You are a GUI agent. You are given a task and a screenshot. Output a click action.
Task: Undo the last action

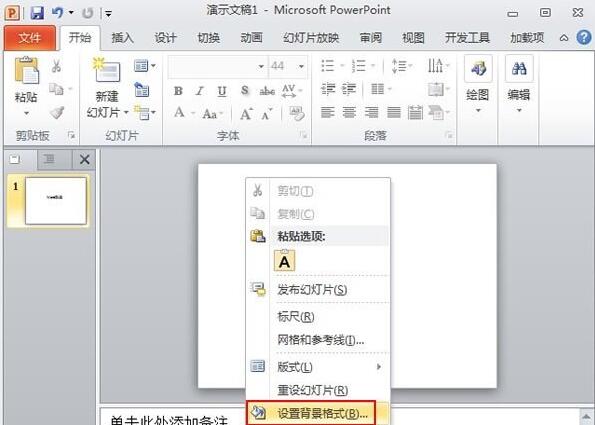(58, 13)
